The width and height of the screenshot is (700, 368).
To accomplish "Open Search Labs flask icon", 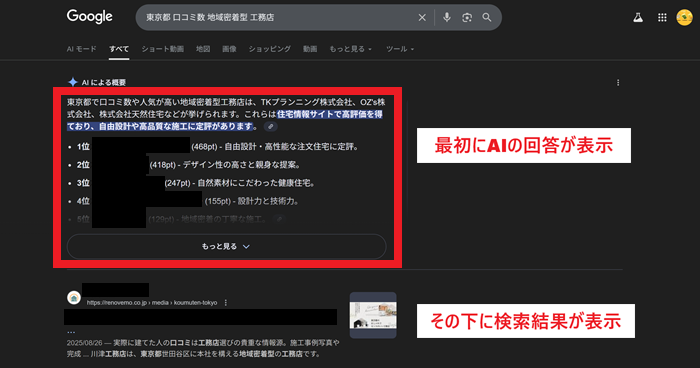I will tap(638, 17).
